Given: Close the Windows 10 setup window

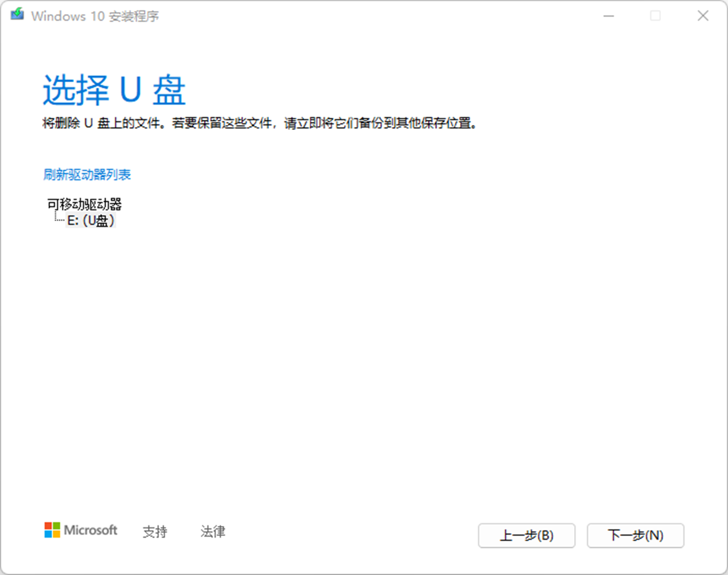Looking at the screenshot, I should click(703, 16).
